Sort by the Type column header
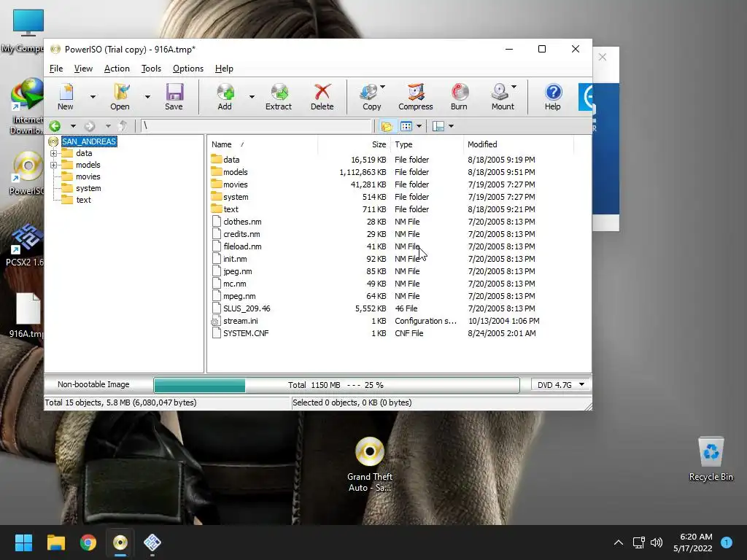 (x=427, y=144)
